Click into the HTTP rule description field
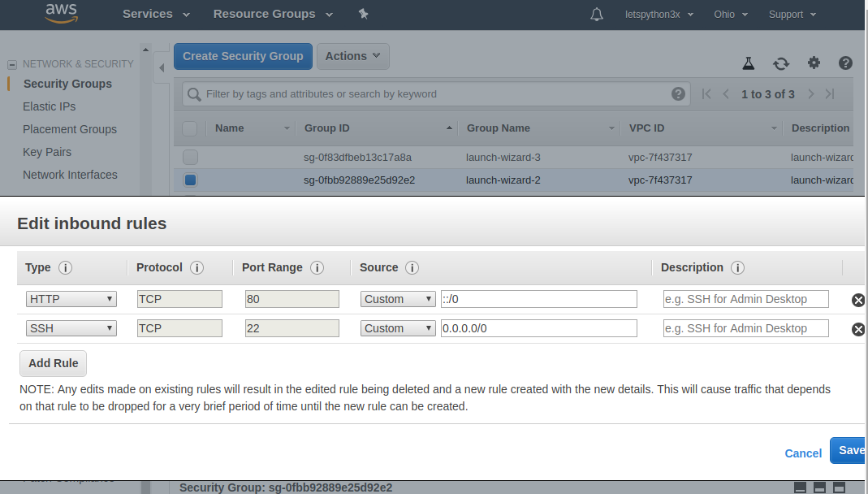Viewport: 868px width, 494px height. [x=745, y=299]
